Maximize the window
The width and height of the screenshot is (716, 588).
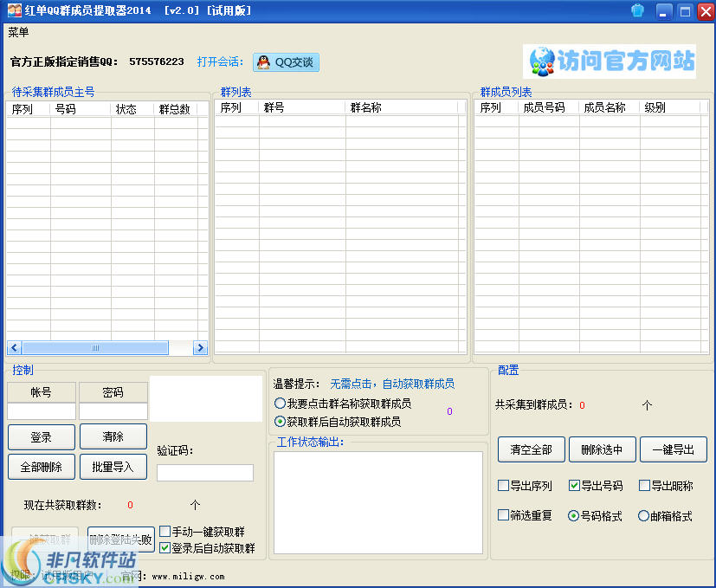pyautogui.click(x=685, y=11)
